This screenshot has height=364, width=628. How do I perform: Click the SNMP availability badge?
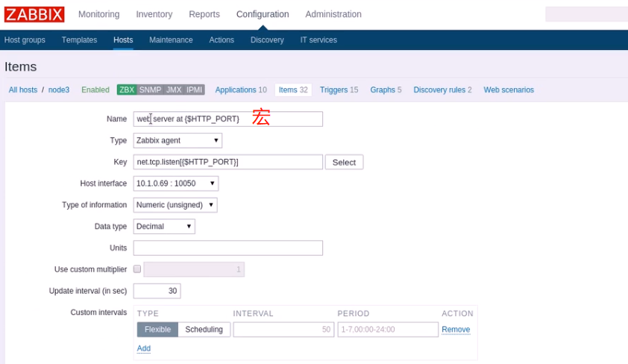coord(150,90)
